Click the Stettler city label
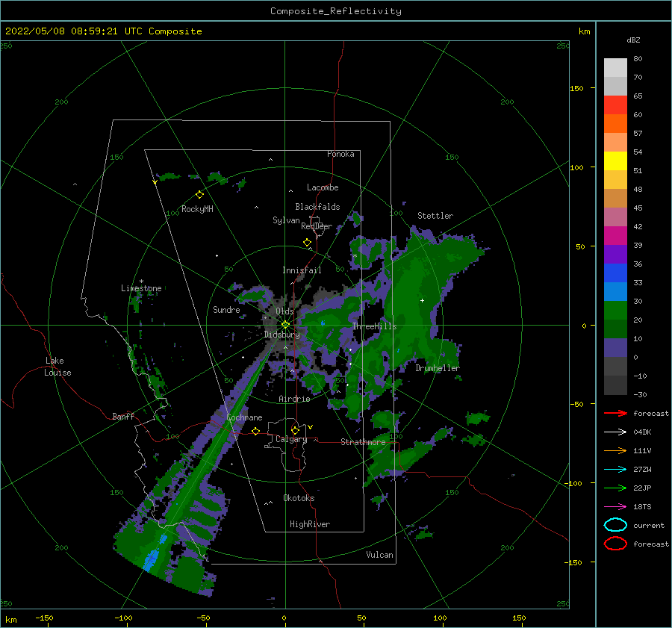The width and height of the screenshot is (672, 628). 435,216
